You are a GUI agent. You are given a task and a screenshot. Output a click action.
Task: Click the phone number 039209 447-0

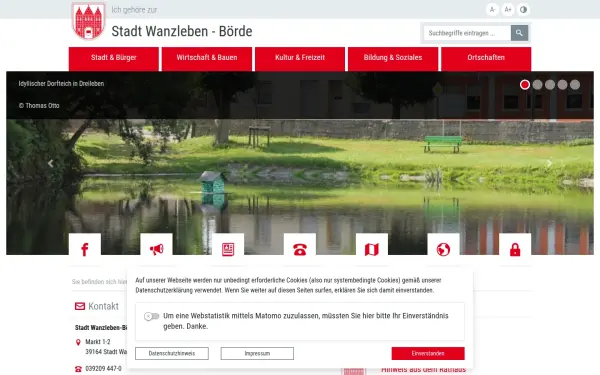[103, 368]
